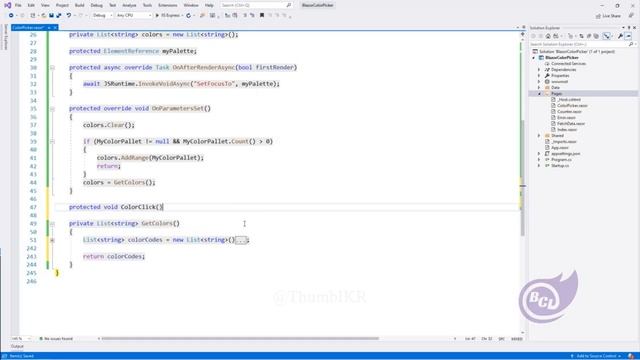Click the Solution Explorer Properties wrench icon
This screenshot has height=360, width=640.
pyautogui.click(x=620, y=36)
